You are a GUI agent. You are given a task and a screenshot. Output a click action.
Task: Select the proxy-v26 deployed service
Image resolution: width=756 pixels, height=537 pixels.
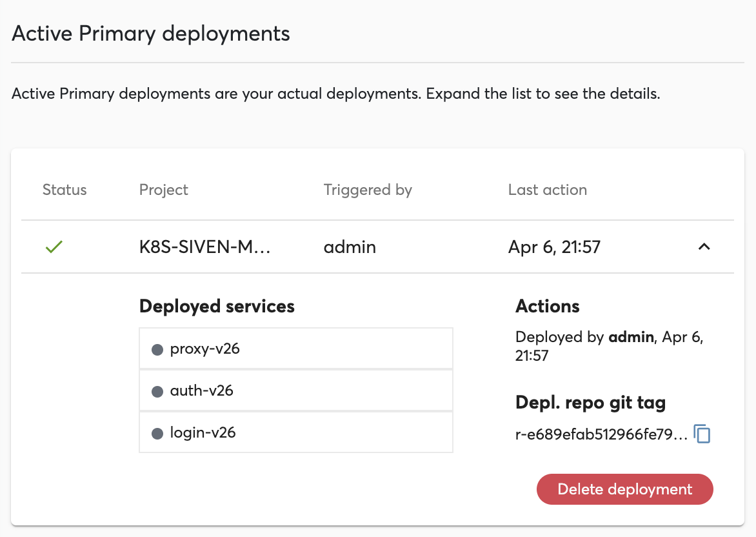[x=295, y=349]
